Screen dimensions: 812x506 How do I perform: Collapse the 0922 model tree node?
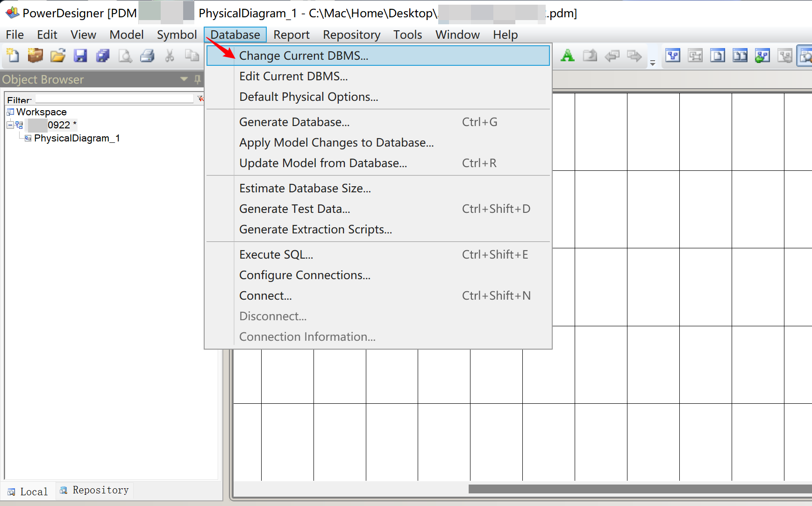point(10,125)
